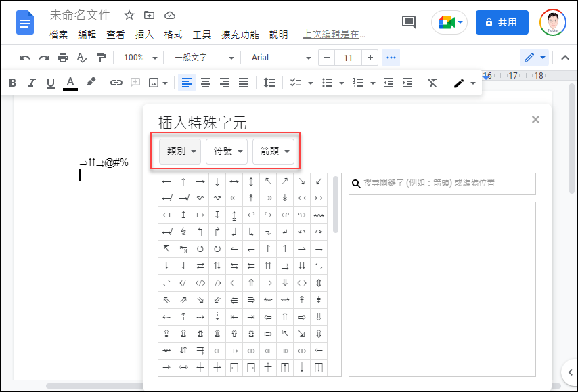Open the 符號 dropdown in the dialog

click(227, 151)
